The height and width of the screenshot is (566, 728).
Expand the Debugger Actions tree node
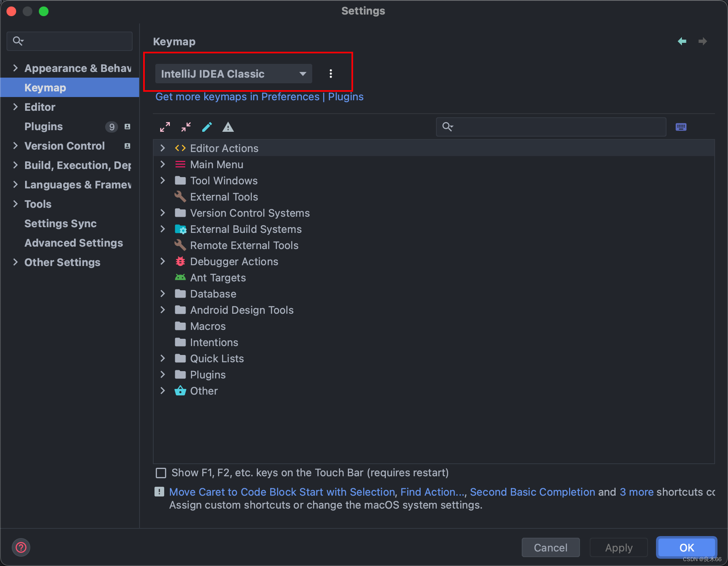pyautogui.click(x=163, y=262)
